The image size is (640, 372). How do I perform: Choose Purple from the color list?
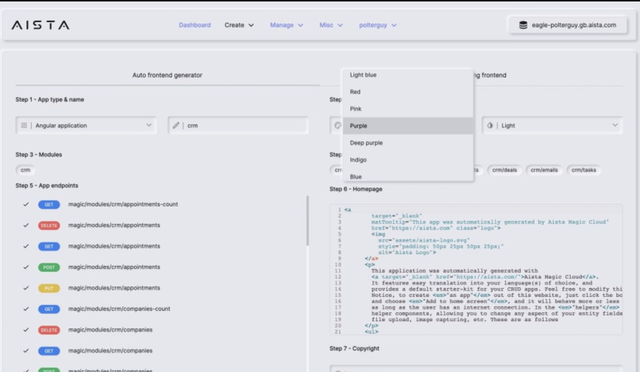pyautogui.click(x=408, y=126)
